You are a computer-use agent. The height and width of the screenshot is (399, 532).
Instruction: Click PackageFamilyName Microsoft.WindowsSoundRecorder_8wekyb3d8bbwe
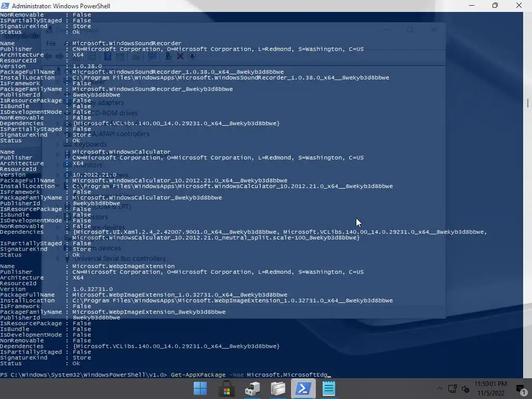tap(152, 89)
